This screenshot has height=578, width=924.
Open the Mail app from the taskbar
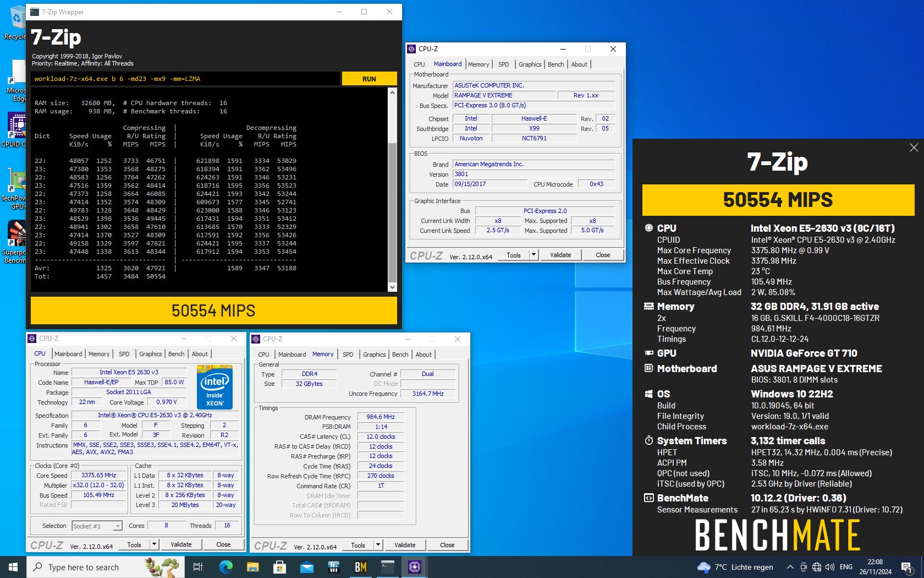pos(307,567)
